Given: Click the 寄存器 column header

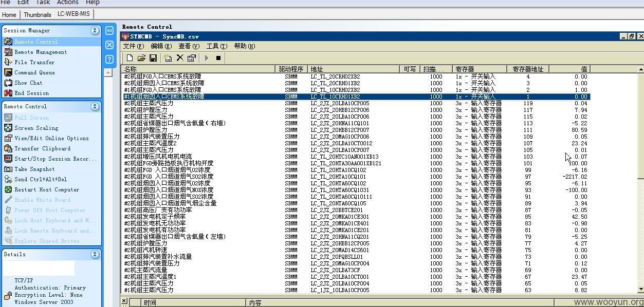Looking at the screenshot, I should [480, 69].
